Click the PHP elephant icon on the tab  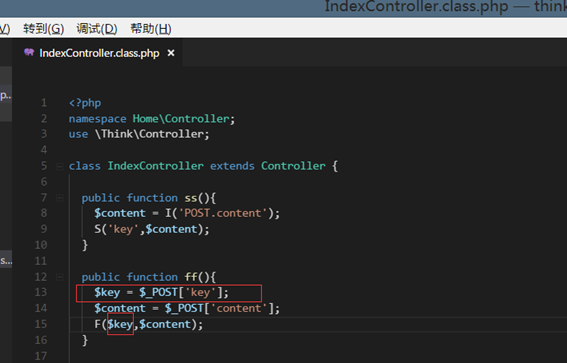29,52
